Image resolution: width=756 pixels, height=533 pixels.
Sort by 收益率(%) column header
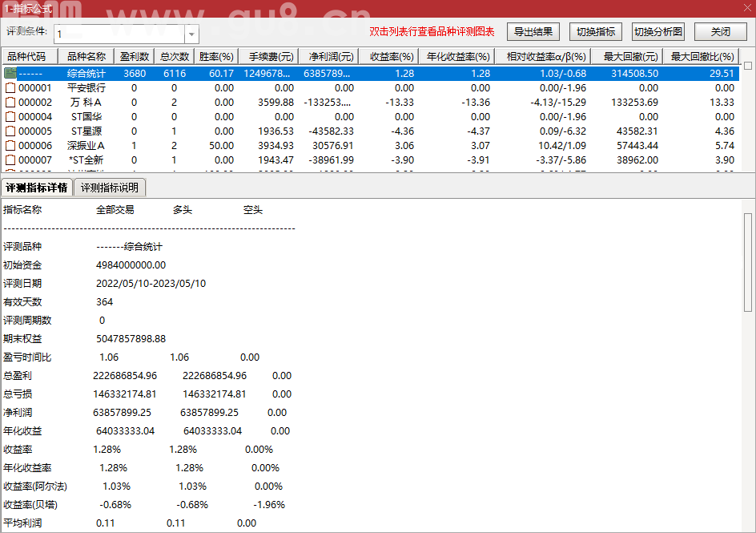tap(388, 56)
